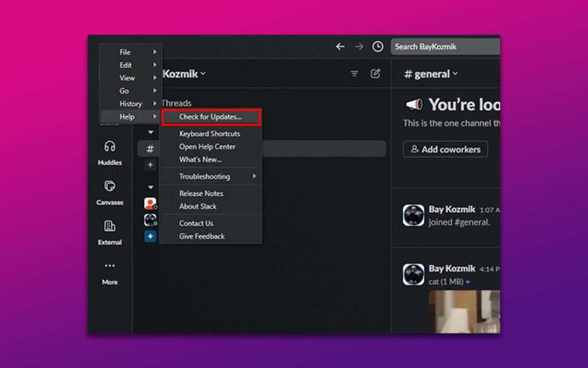Image resolution: width=588 pixels, height=368 pixels.
Task: Open the External connections panel
Action: pos(110,232)
